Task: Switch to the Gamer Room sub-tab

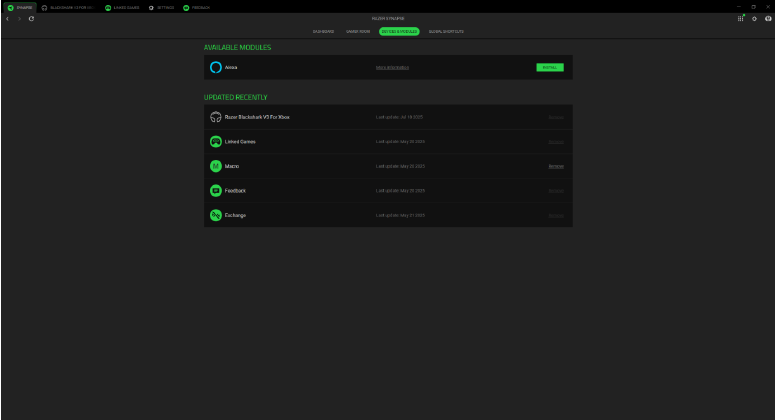Action: tap(358, 32)
